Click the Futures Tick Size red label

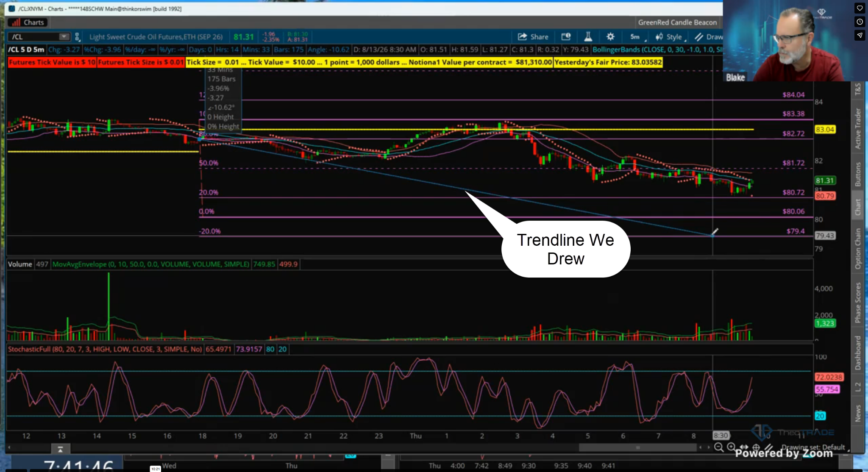click(141, 62)
